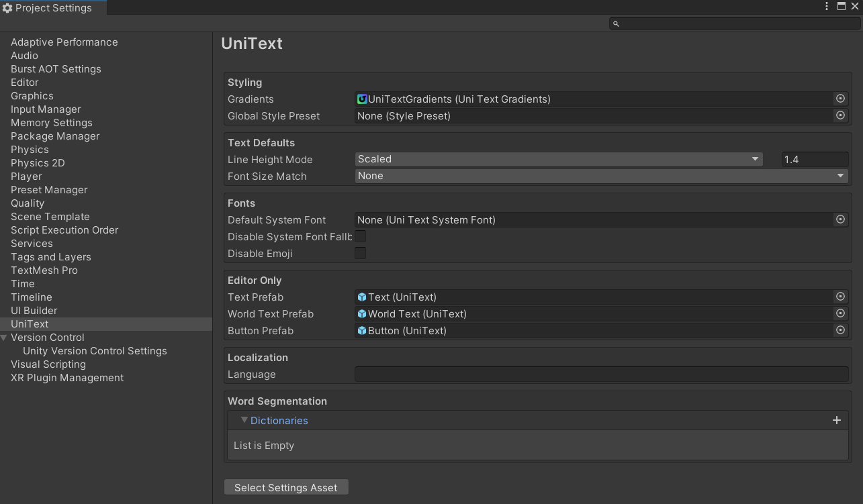This screenshot has width=863, height=504.
Task: Open the Font Size Match dropdown
Action: (x=602, y=176)
